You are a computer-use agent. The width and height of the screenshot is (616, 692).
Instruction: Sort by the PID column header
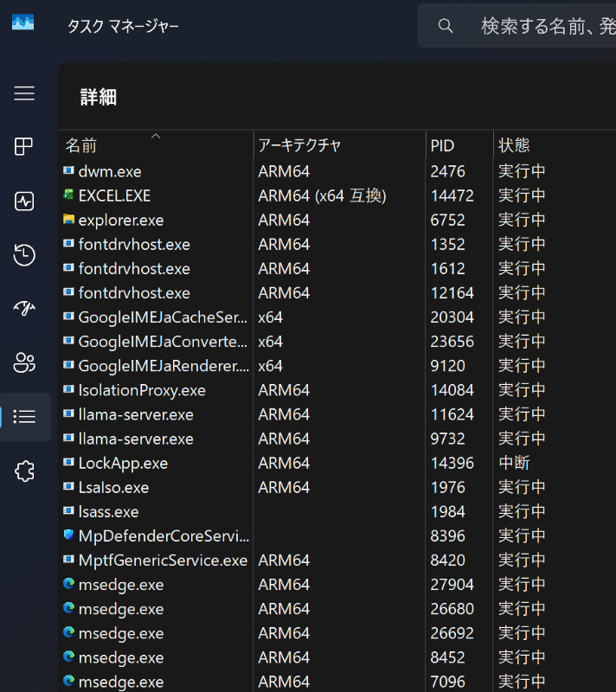tap(459, 145)
